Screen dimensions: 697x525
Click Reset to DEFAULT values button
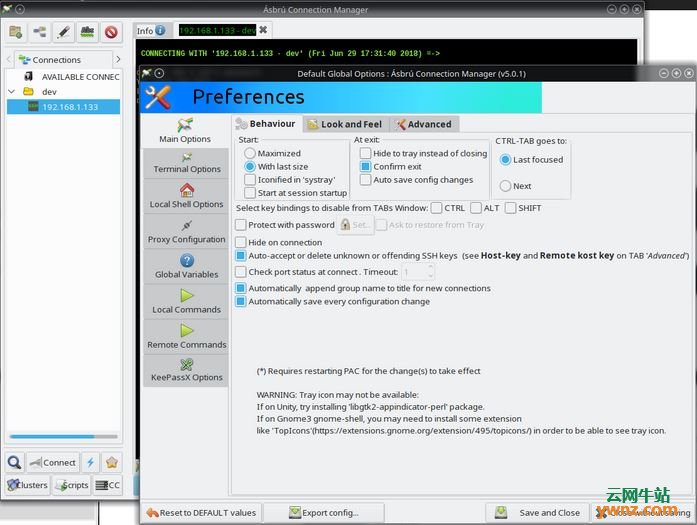pyautogui.click(x=201, y=513)
